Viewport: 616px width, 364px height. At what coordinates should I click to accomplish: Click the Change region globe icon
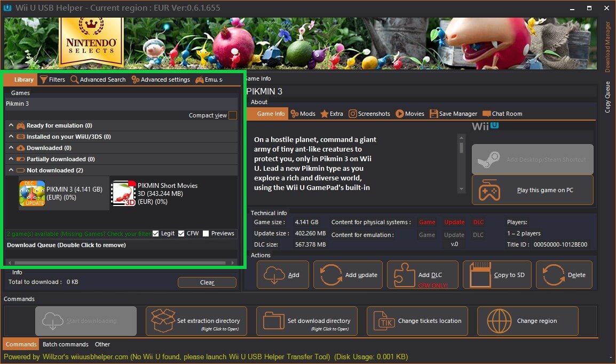click(x=499, y=321)
